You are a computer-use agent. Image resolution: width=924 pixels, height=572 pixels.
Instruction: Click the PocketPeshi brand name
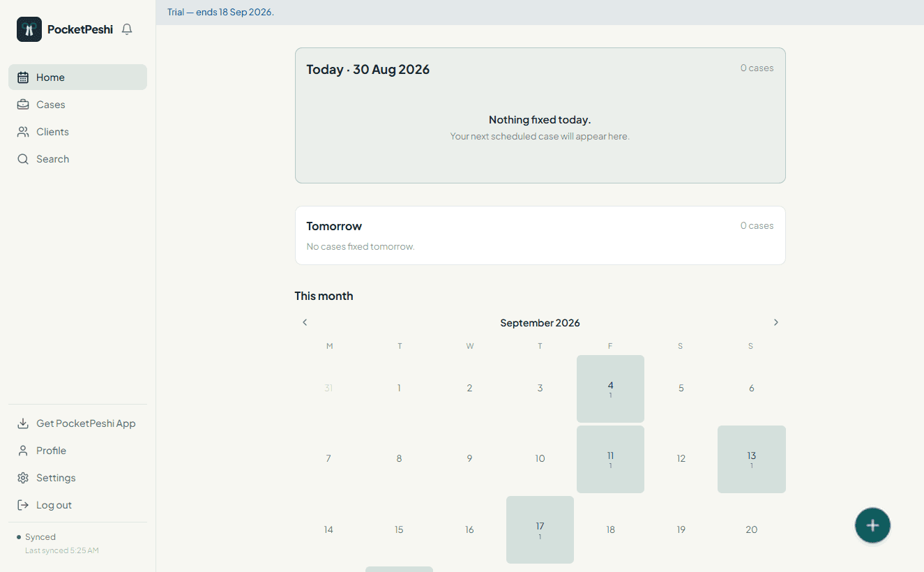[80, 29]
